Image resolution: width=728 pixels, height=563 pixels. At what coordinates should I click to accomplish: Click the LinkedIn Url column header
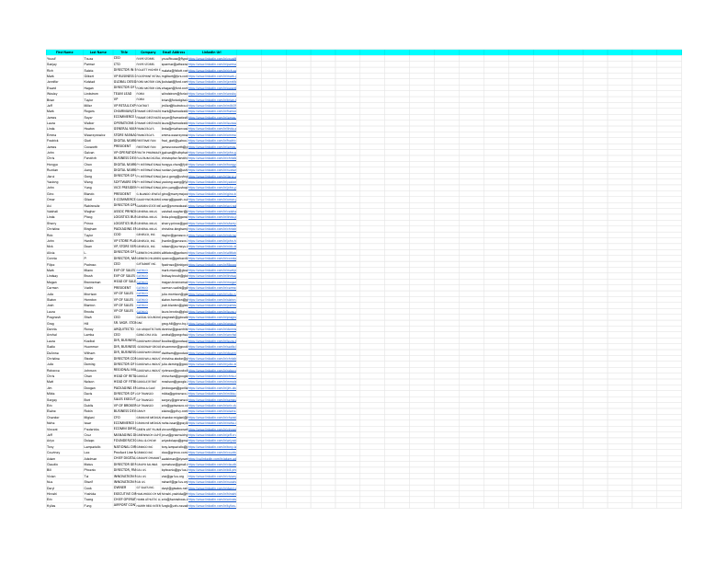pos(212,52)
